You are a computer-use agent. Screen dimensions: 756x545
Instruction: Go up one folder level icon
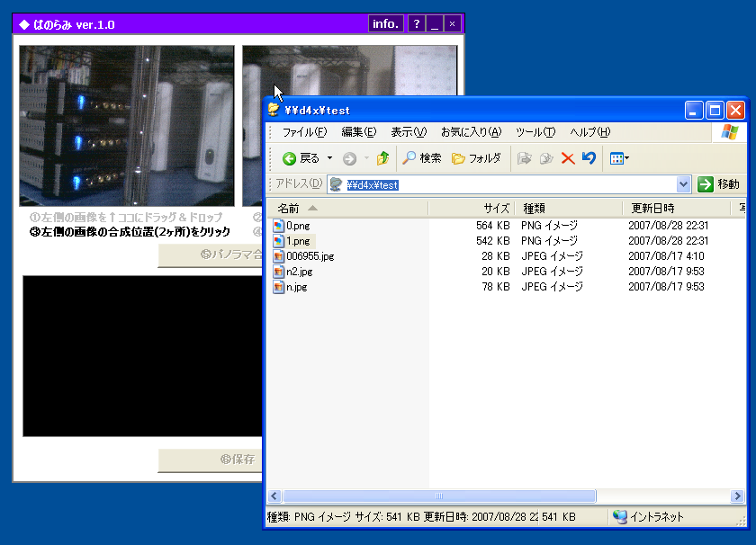pos(382,158)
